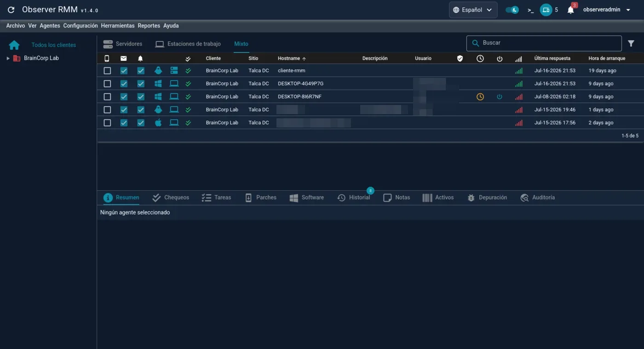This screenshot has height=349, width=644.
Task: Open the Ayuda menu
Action: tap(171, 26)
